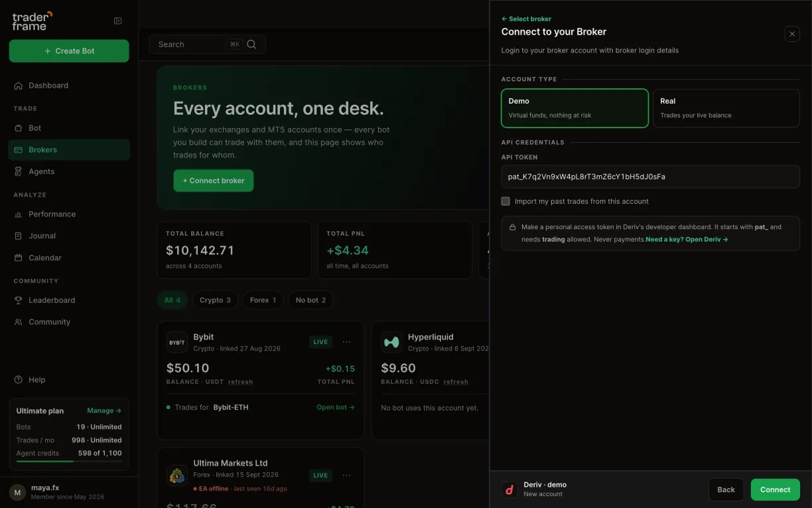Click the Bybit exchange logo
Viewport: 812px width, 508px height.
[177, 343]
